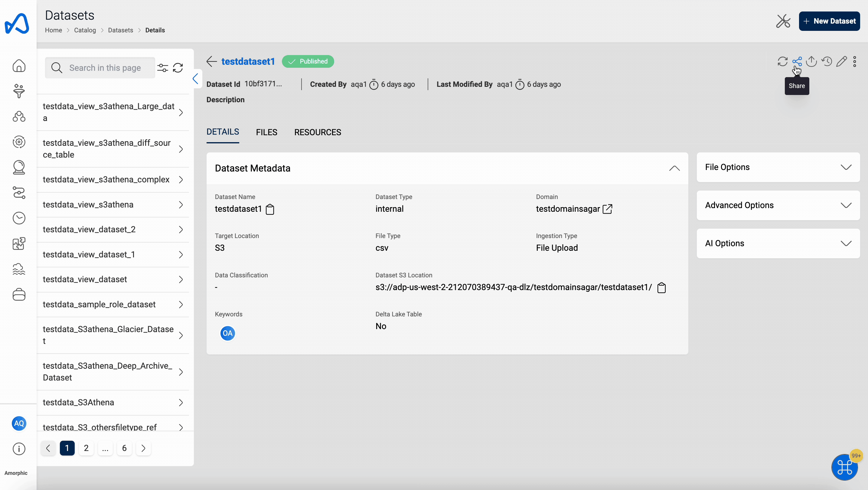Open the funnel ingestion sidebar icon
868x490 pixels.
(x=19, y=91)
